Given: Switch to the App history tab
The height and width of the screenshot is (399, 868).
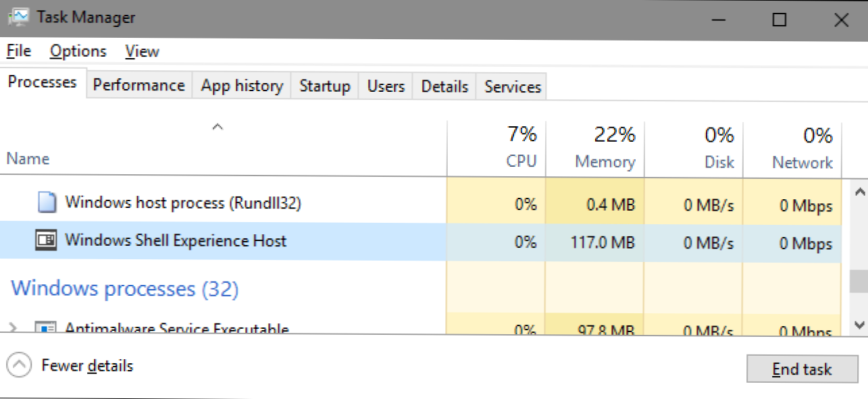Looking at the screenshot, I should coord(242,86).
